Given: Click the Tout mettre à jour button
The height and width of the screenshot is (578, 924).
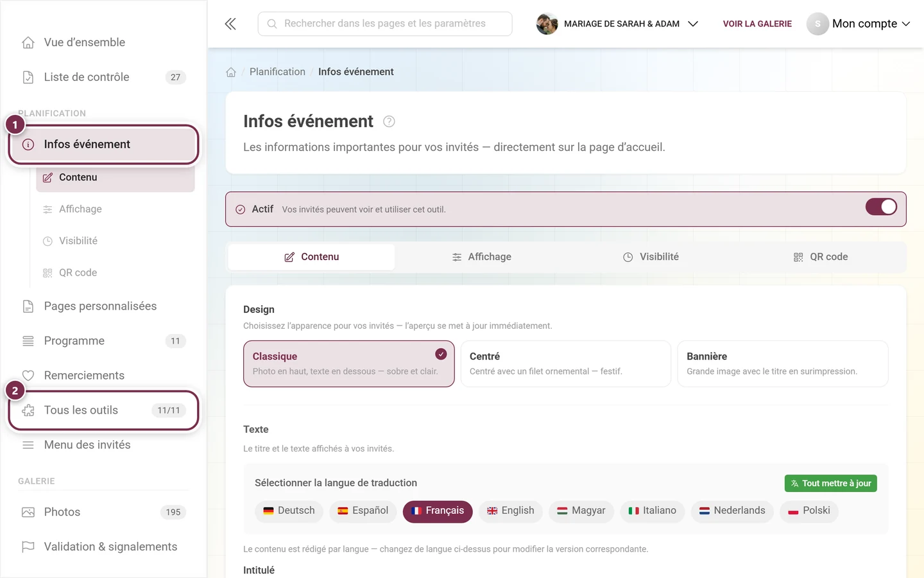Looking at the screenshot, I should (x=831, y=484).
